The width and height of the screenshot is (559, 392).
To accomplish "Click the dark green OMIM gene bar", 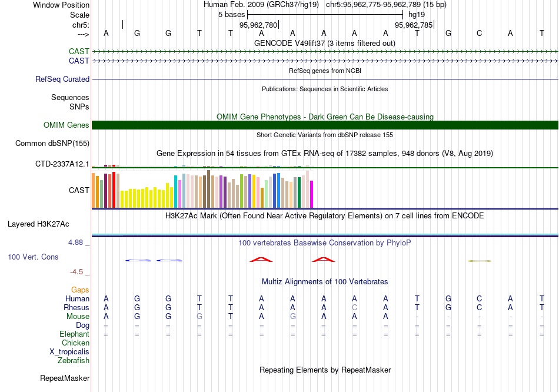I will coord(325,125).
